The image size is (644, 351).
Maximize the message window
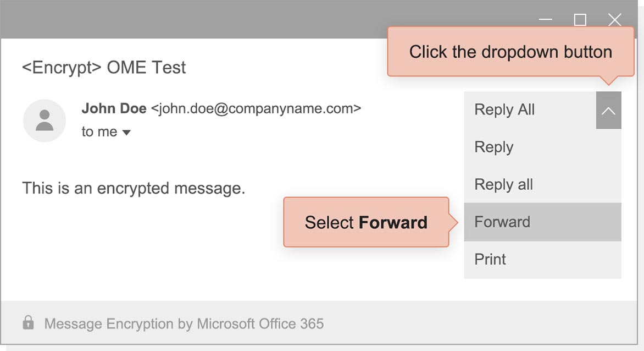tap(580, 20)
